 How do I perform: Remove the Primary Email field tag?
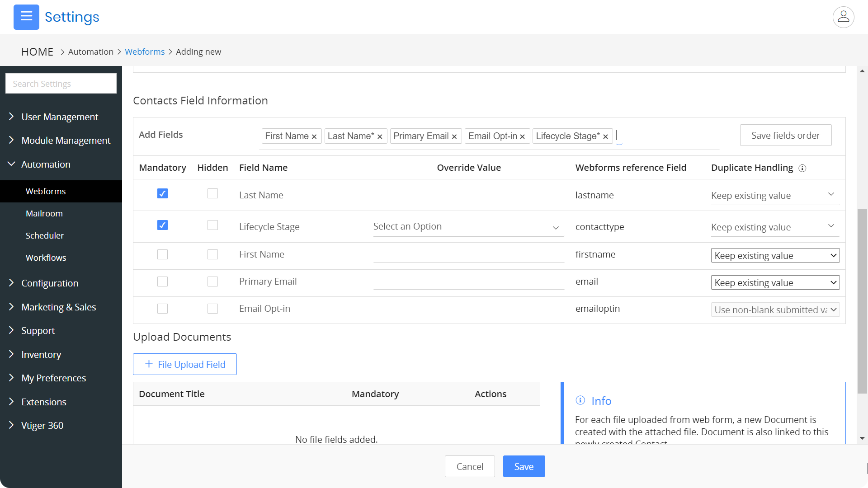tap(454, 136)
